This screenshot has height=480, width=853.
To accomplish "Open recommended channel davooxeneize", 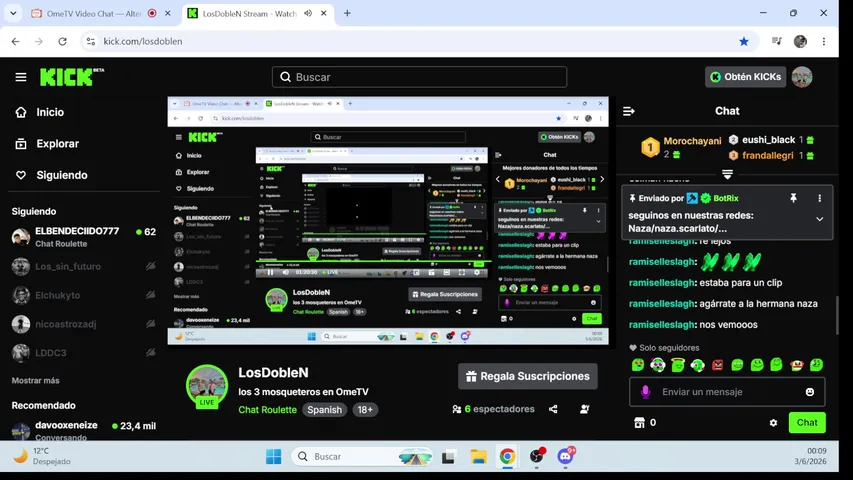I will click(83, 430).
